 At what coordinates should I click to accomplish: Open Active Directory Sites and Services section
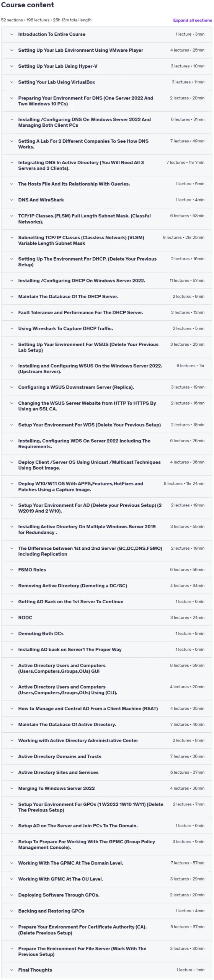tap(106, 773)
